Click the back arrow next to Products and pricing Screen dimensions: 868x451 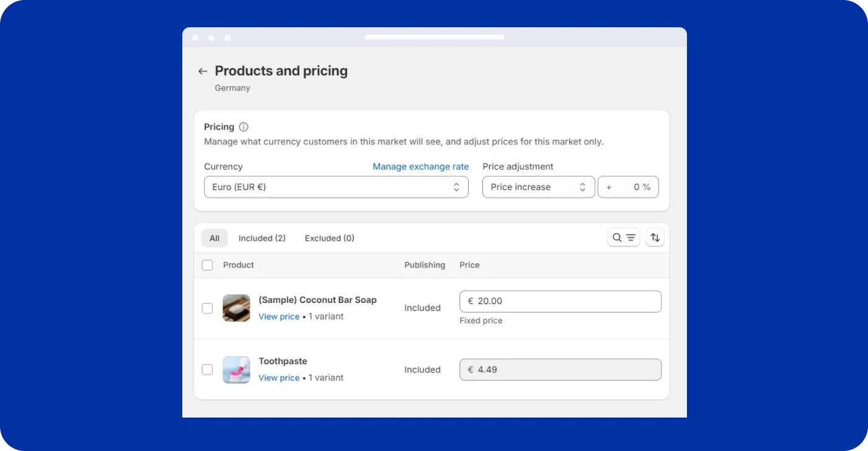(x=202, y=71)
